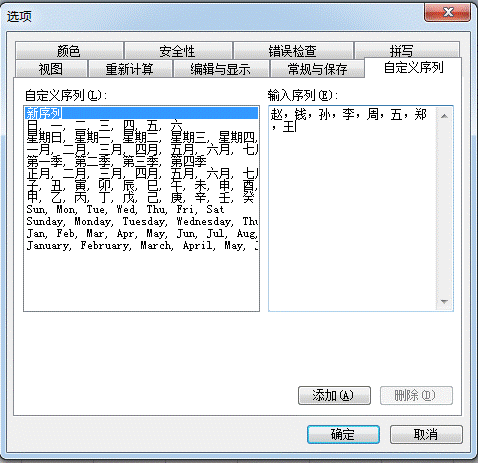
Task: Click the scroll up arrow in 输入序列
Action: pos(444,116)
